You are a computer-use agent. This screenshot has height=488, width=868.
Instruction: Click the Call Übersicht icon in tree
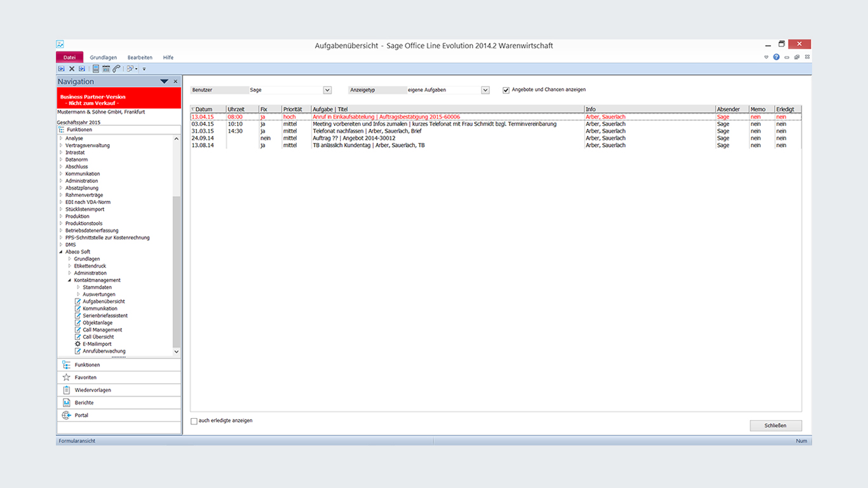coord(78,337)
